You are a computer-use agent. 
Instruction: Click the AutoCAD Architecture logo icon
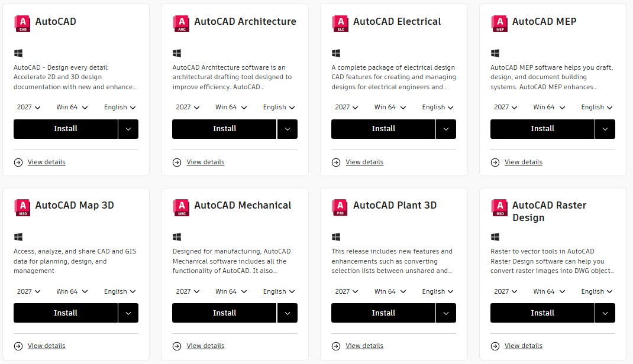click(181, 23)
